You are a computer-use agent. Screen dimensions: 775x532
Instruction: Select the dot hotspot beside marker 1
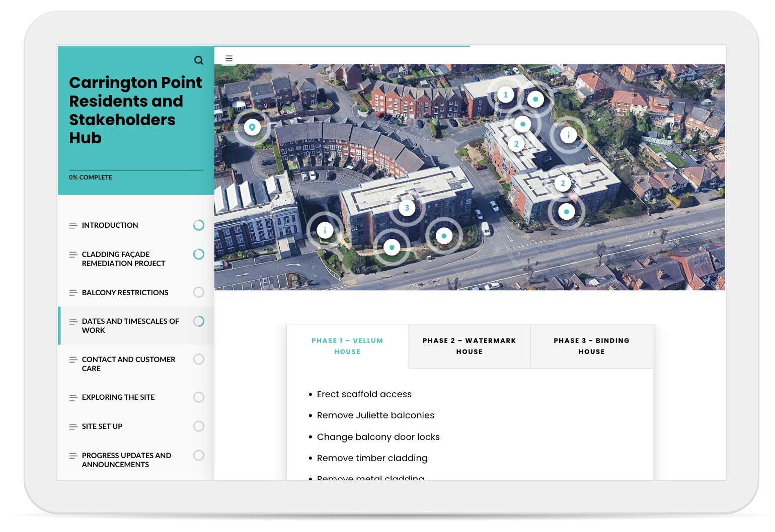pos(535,99)
